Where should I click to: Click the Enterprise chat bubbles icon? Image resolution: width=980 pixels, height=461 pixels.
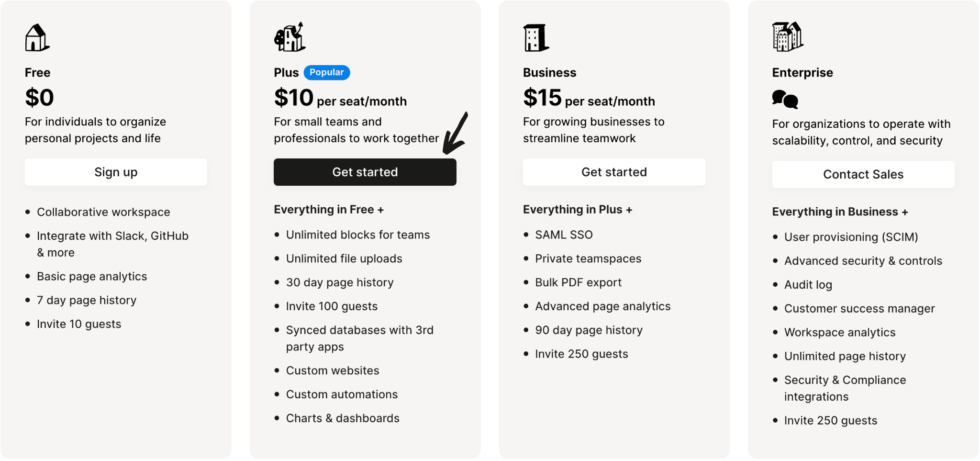click(785, 99)
